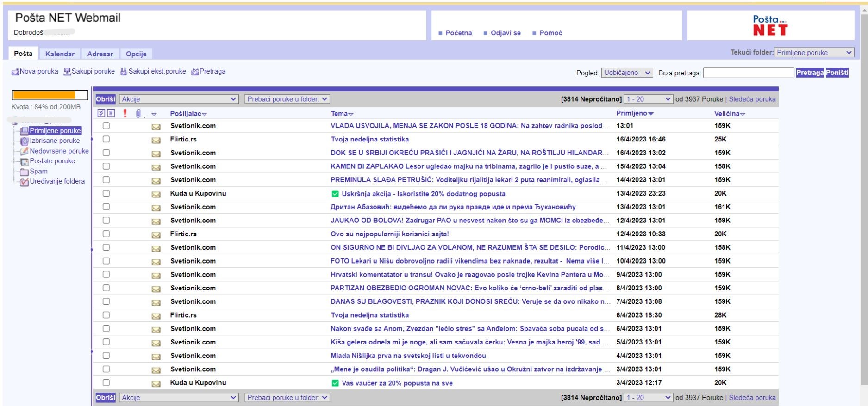Click Odjavi se to log out
868x406 pixels.
pos(506,33)
